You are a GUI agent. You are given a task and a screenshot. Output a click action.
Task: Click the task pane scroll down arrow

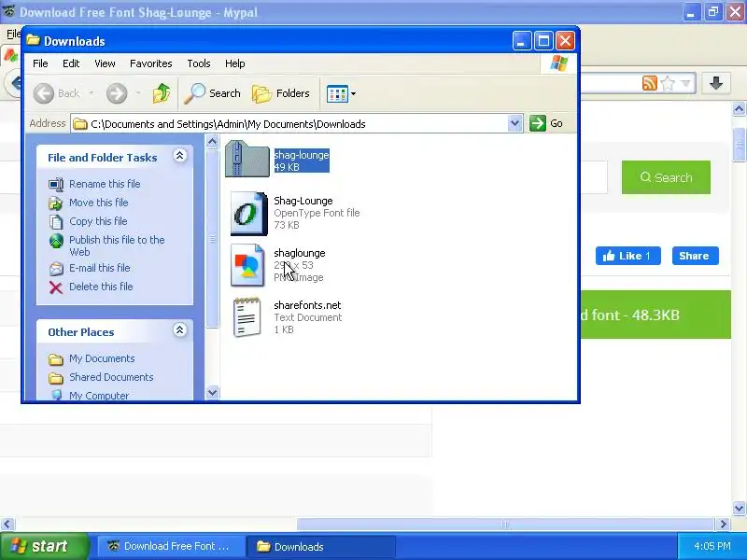click(213, 392)
